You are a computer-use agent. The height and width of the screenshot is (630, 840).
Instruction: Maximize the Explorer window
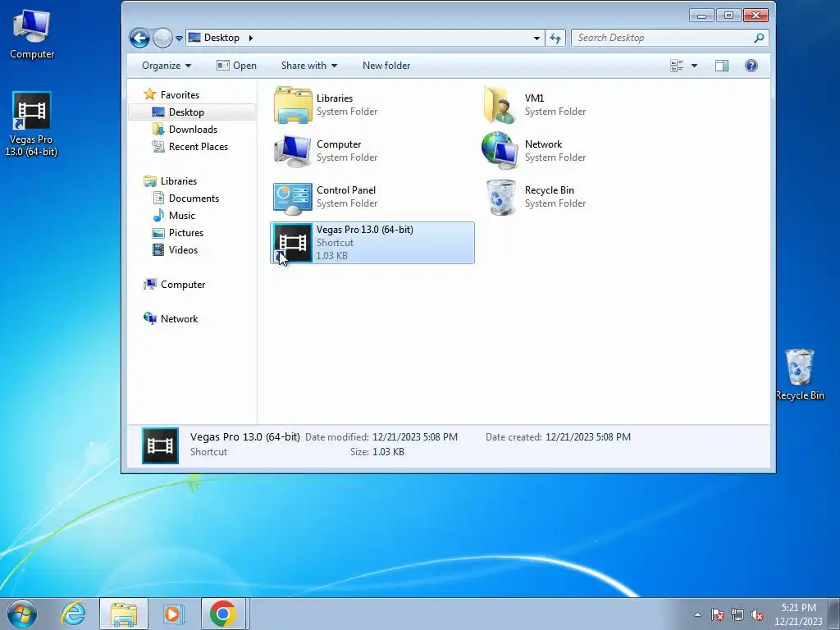pos(728,15)
